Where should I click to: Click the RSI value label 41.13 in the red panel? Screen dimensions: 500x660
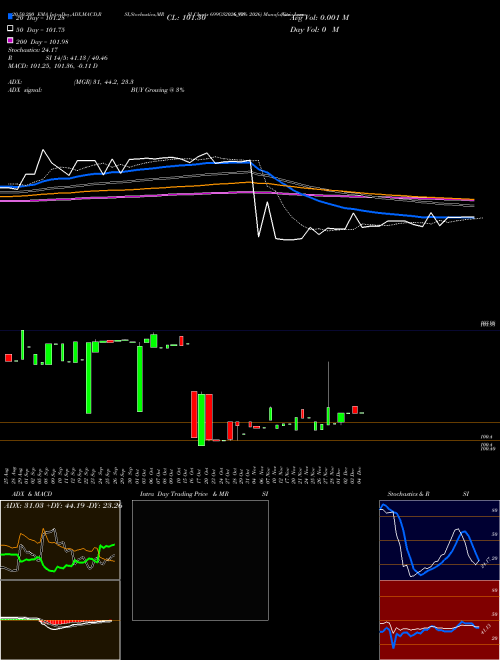pyautogui.click(x=485, y=630)
